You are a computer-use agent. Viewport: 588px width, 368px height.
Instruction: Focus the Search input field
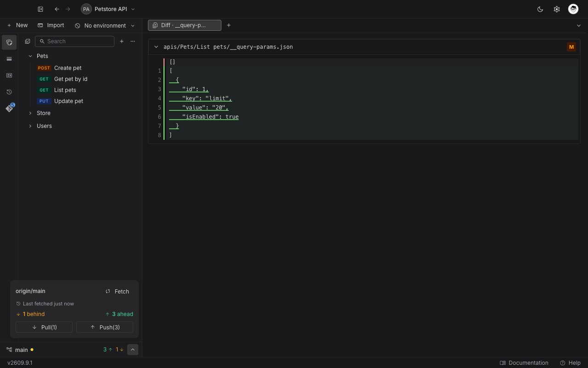(74, 41)
